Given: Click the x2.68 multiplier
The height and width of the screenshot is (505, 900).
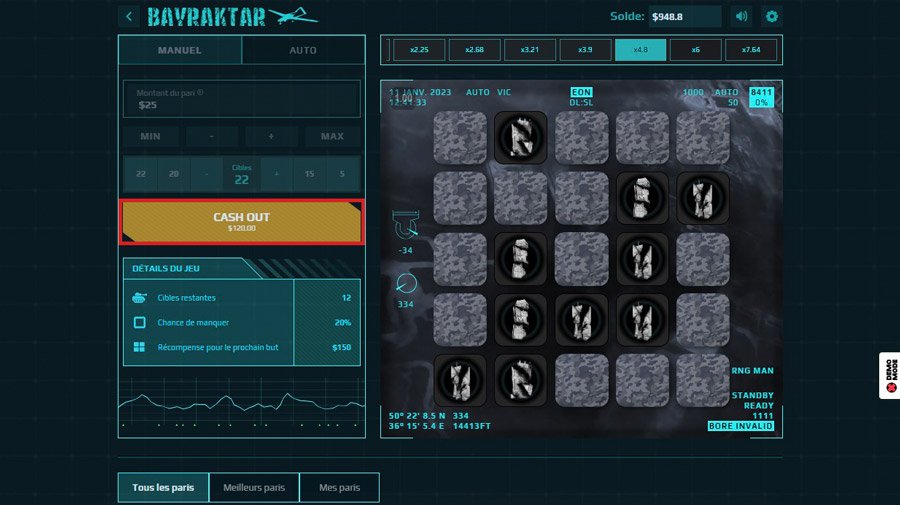Looking at the screenshot, I should pyautogui.click(x=474, y=50).
